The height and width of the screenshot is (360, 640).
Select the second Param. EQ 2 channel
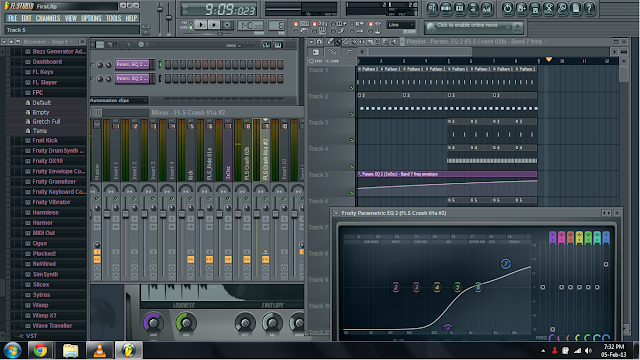pyautogui.click(x=133, y=78)
